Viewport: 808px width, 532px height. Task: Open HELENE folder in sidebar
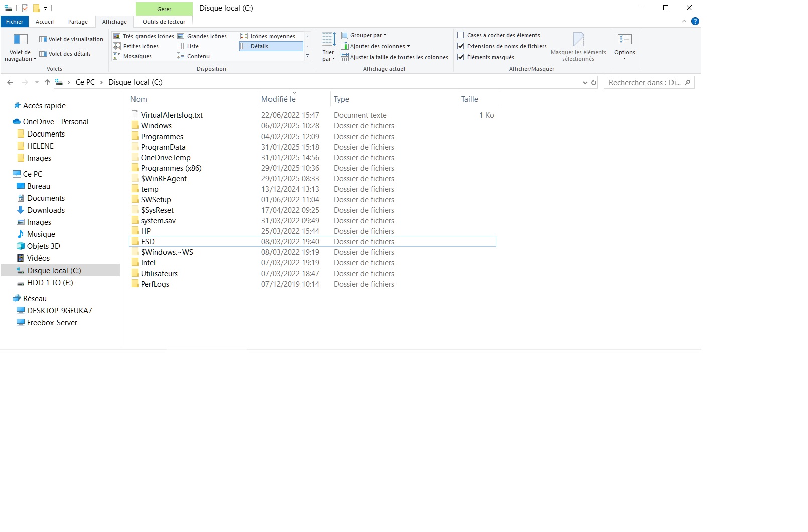40,146
